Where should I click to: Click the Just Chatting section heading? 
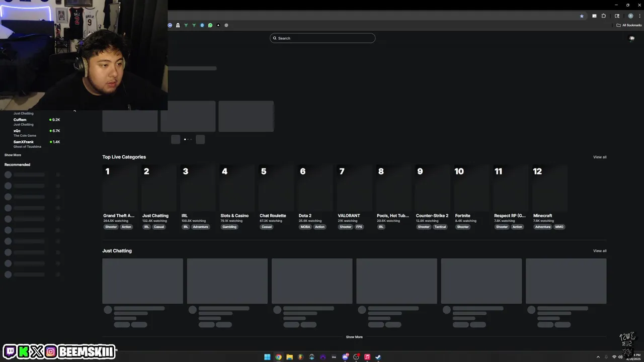pyautogui.click(x=117, y=251)
